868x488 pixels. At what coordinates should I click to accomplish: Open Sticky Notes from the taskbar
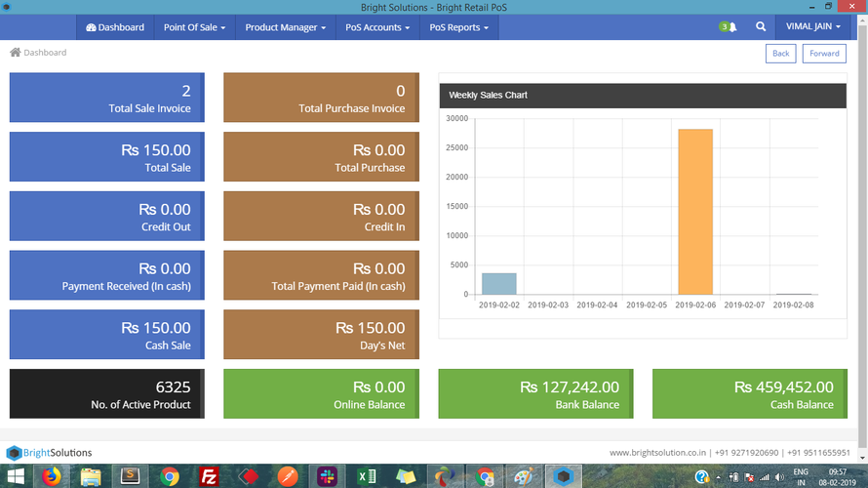[x=406, y=476]
